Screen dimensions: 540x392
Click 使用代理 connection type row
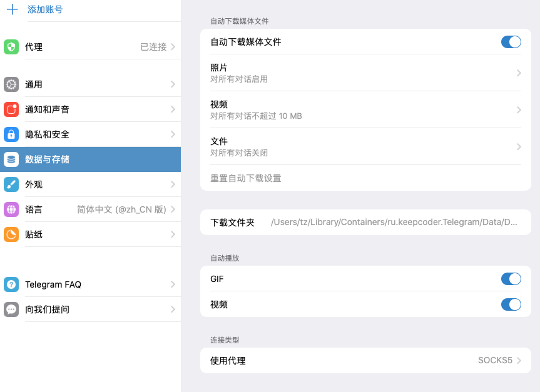coord(365,360)
